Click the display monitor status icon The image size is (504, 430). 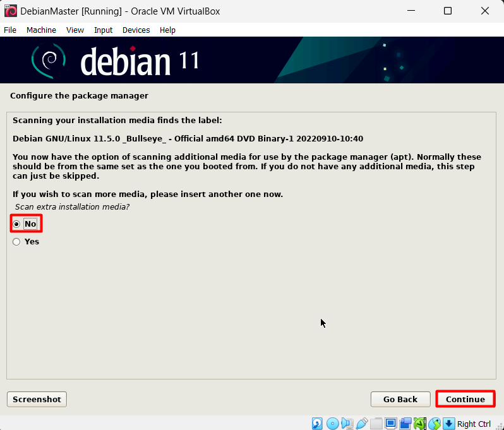click(x=391, y=424)
